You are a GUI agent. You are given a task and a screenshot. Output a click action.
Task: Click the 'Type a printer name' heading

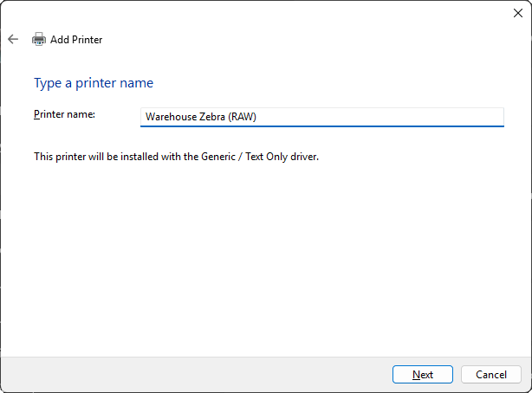coord(94,83)
